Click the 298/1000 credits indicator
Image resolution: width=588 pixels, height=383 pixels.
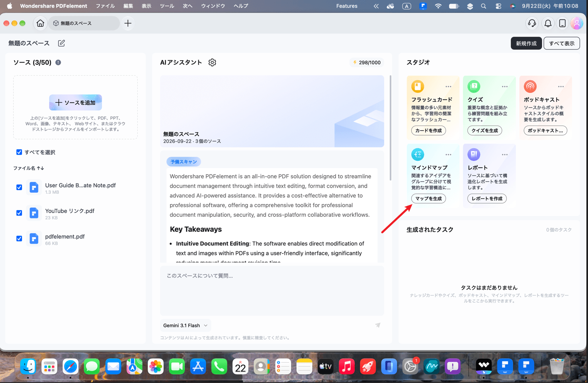coord(367,63)
